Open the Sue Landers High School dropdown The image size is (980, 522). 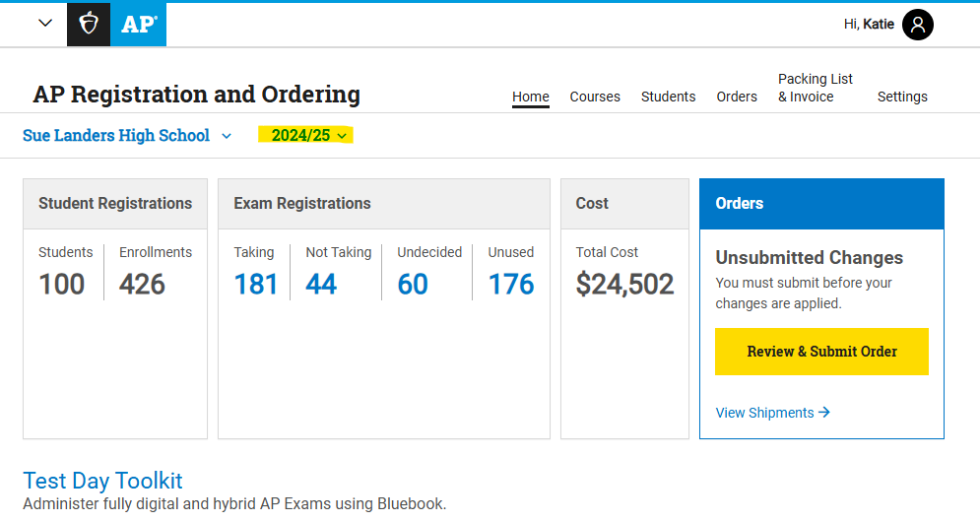click(127, 136)
